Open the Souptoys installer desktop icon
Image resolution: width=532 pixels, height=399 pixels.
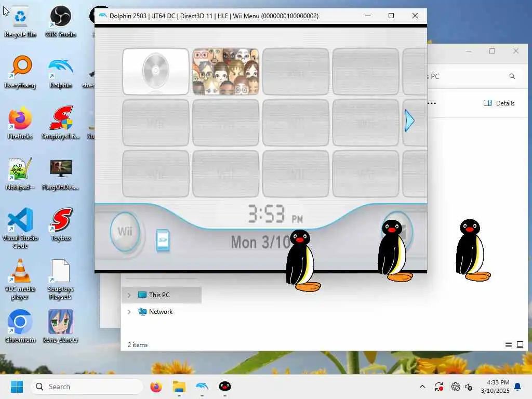[60, 123]
